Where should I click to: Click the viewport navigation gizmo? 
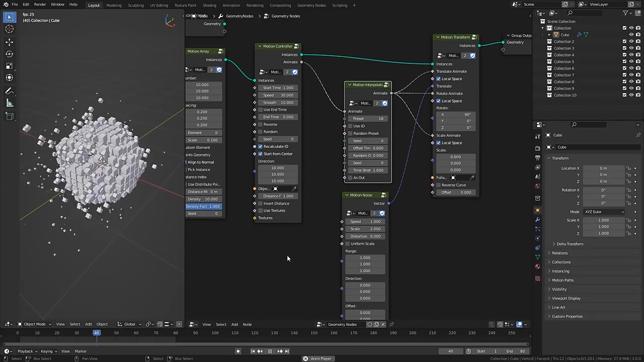point(171,21)
